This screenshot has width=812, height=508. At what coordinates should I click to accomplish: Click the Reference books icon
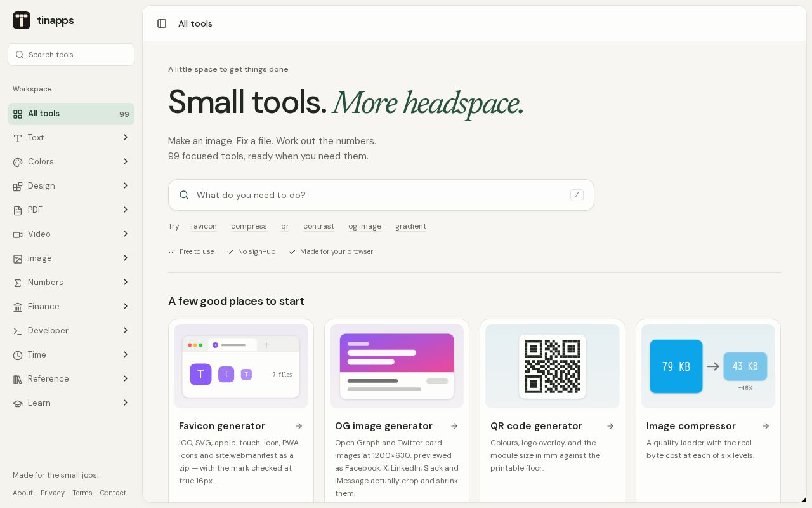(x=18, y=379)
